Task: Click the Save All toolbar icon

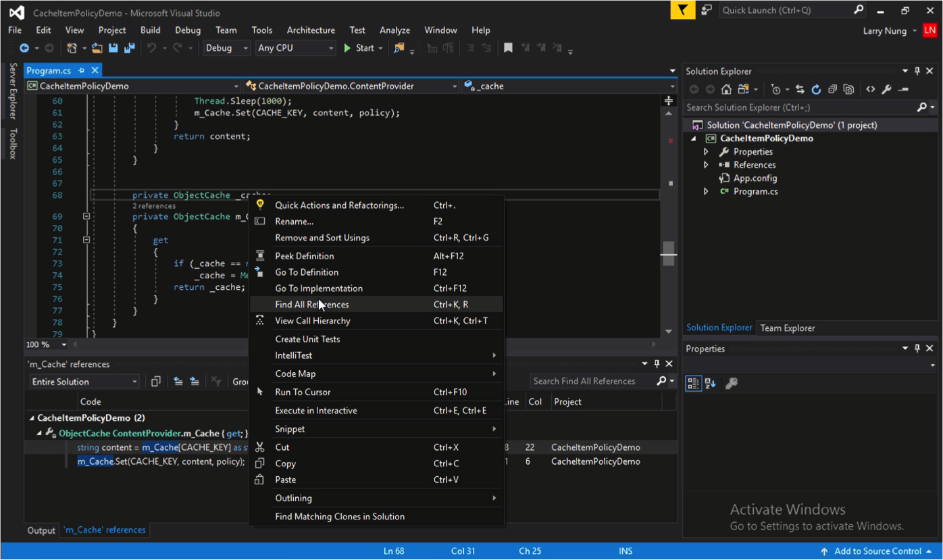Action: (129, 48)
